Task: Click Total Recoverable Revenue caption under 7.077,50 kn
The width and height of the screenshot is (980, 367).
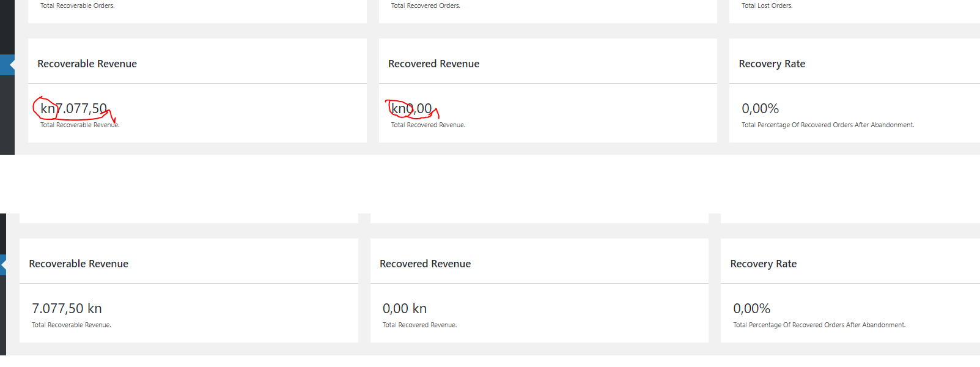Action: [72, 325]
